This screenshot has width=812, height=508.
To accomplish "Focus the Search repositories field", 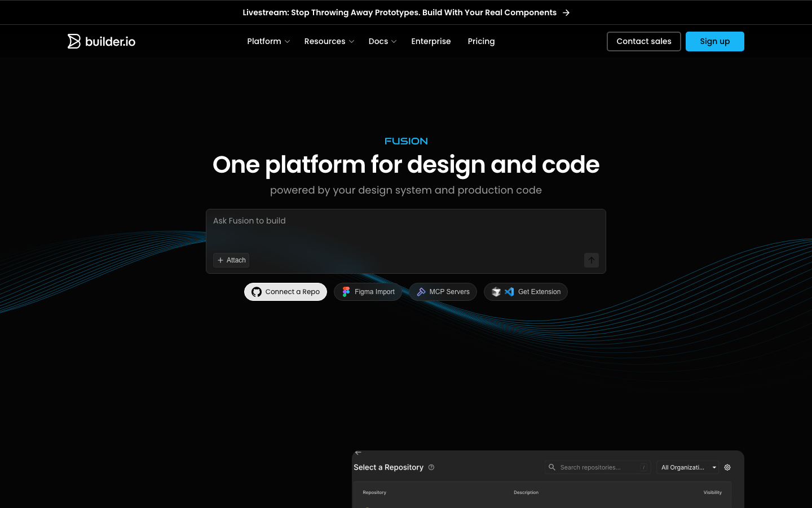I will click(x=598, y=467).
